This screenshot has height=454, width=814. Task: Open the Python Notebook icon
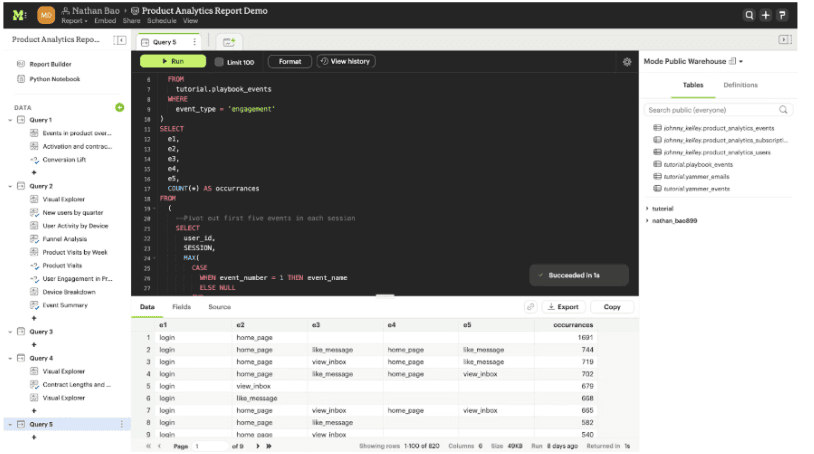[21, 79]
